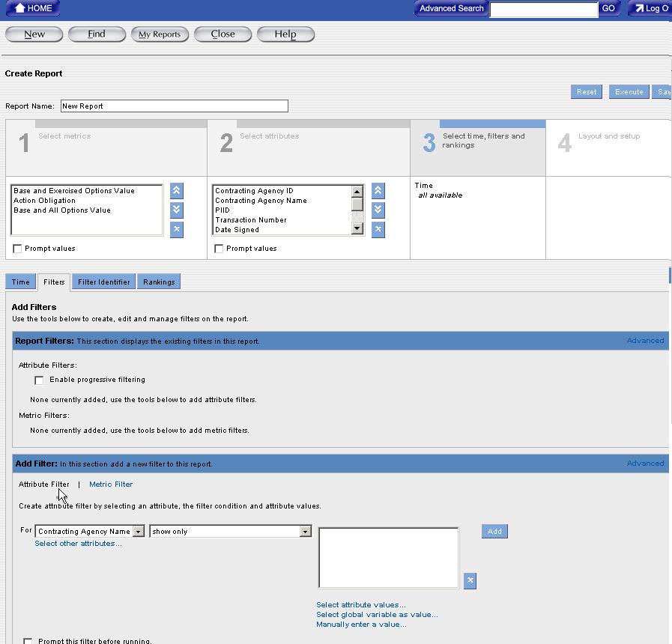Switch to the Rankings tab
Viewport: 672px width, 644px height.
[x=159, y=282]
